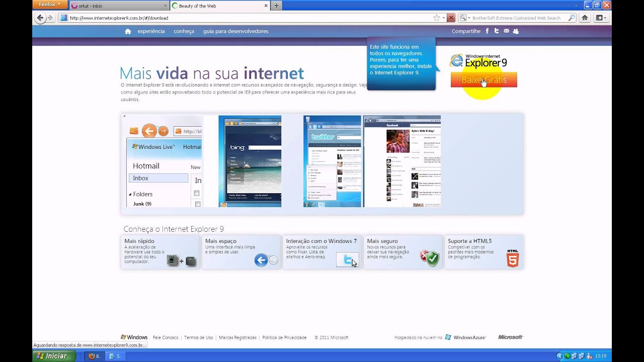Go back with Firefox's back arrow
Viewport: 644px width, 362px height.
pos(40,18)
